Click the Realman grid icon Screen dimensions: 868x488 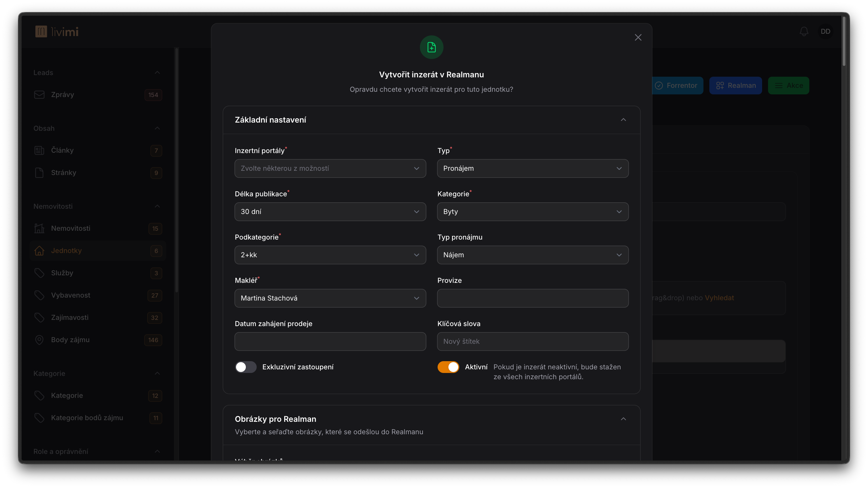[x=720, y=86]
